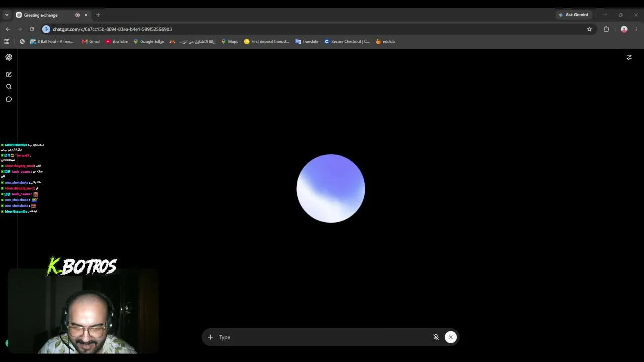Open the Translate bookmark
644x362 pixels.
tap(307, 42)
